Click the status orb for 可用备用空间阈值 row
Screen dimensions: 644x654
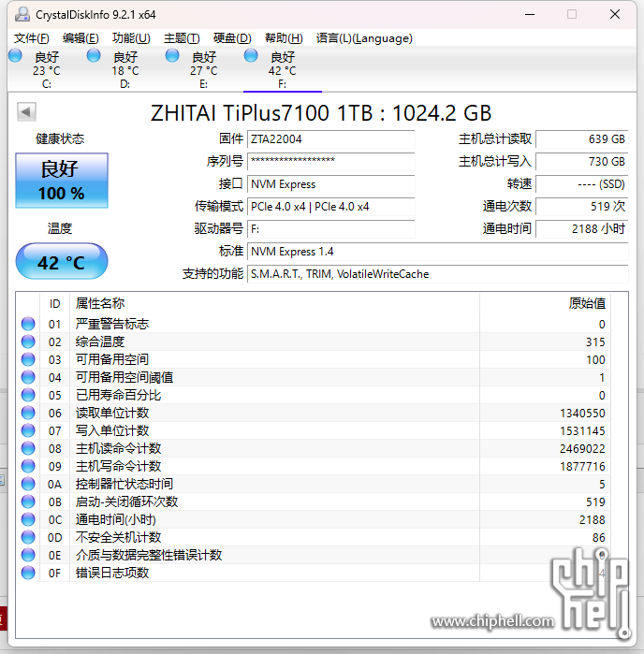click(x=28, y=377)
